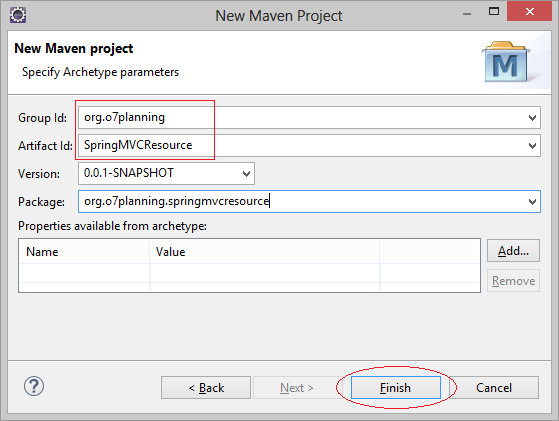
Task: Cancel the Maven project wizard
Action: click(x=494, y=387)
